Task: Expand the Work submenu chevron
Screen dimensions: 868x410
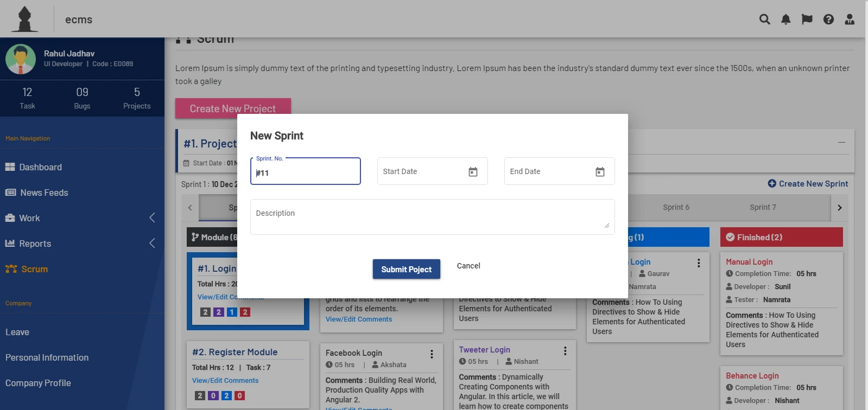Action: (x=152, y=218)
